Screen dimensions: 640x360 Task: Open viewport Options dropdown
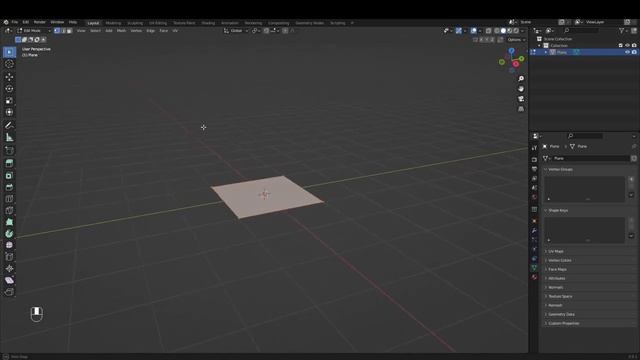pos(516,40)
